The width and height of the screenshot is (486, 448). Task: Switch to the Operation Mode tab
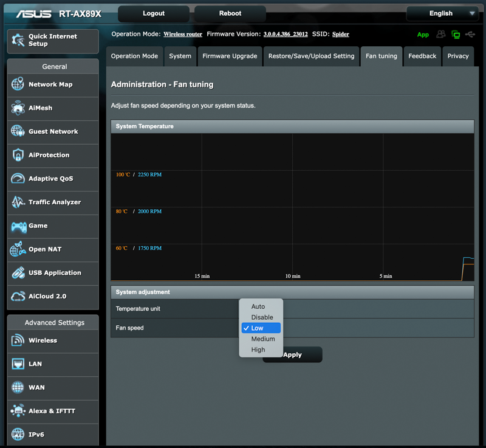point(134,56)
